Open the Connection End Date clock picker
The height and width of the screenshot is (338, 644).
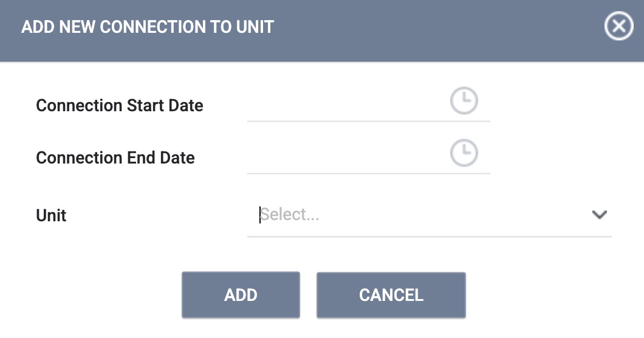[464, 153]
